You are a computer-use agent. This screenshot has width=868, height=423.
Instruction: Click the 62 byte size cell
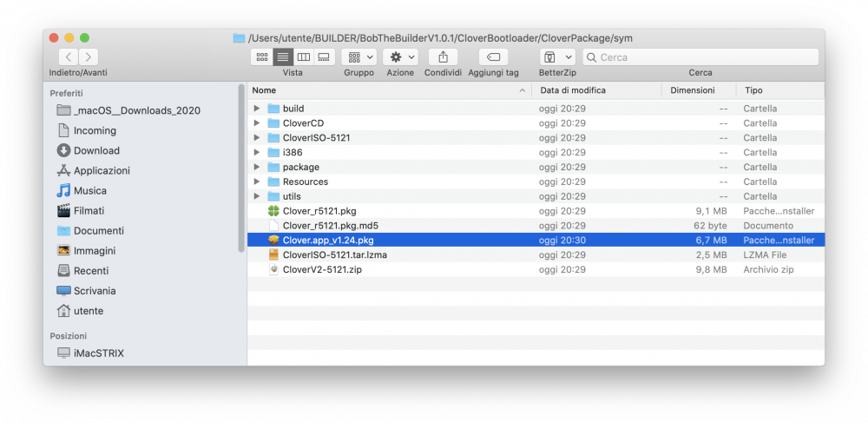click(710, 226)
